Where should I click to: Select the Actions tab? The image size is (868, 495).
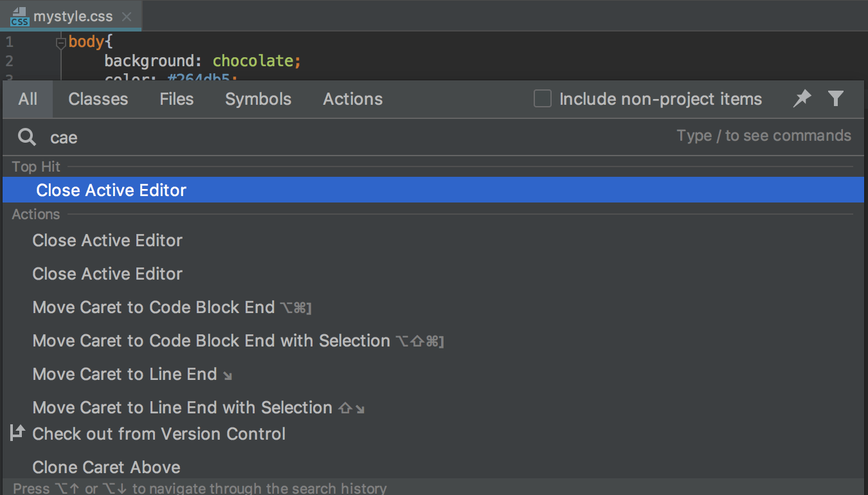pos(353,99)
